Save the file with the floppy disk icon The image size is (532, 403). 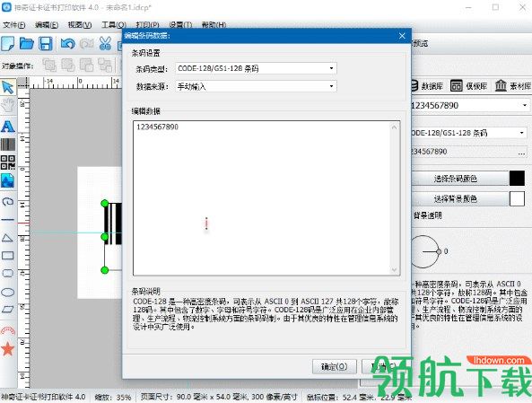tap(46, 44)
